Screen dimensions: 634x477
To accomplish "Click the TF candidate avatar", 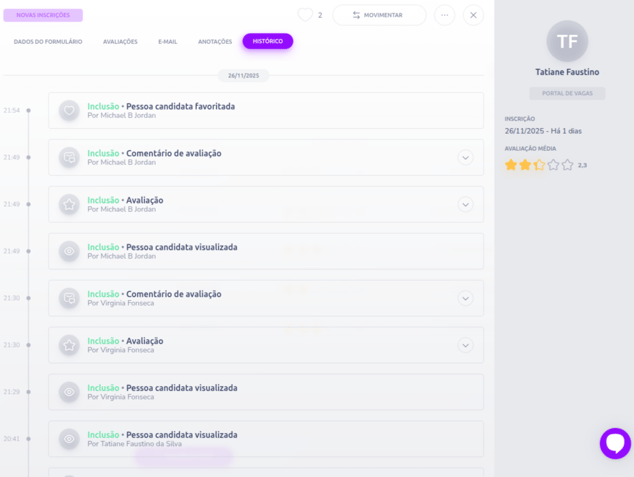I will click(567, 41).
